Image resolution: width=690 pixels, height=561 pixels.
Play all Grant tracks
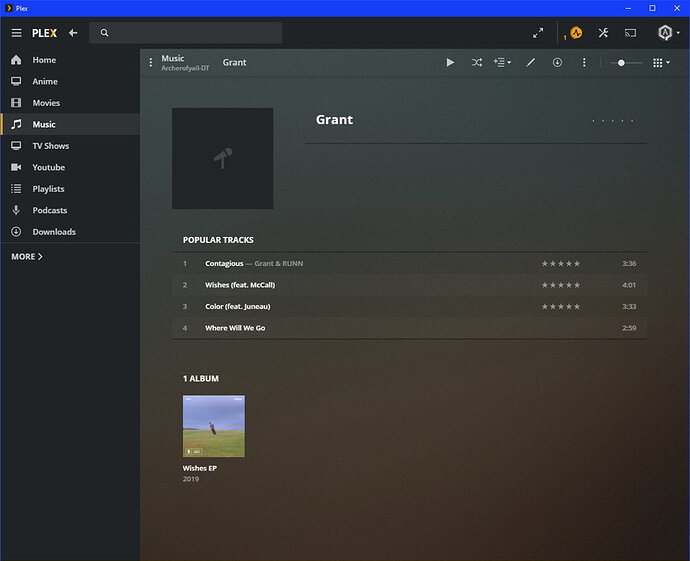[450, 62]
